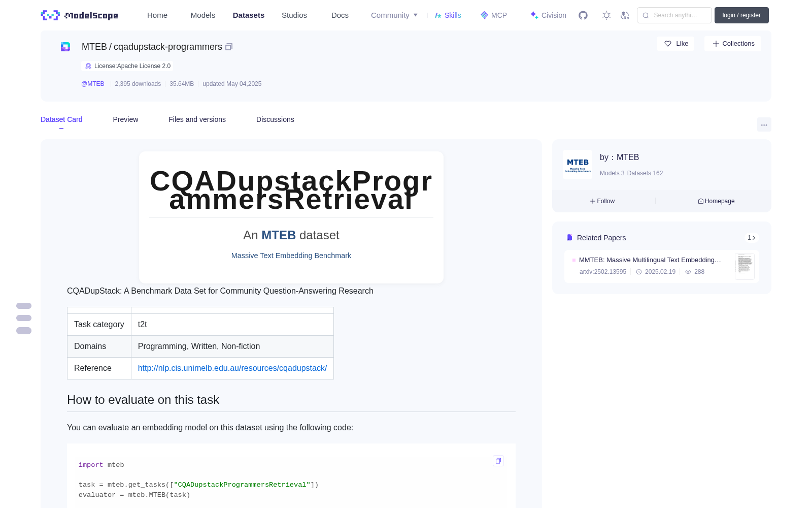Focus the search anything field

(x=674, y=15)
